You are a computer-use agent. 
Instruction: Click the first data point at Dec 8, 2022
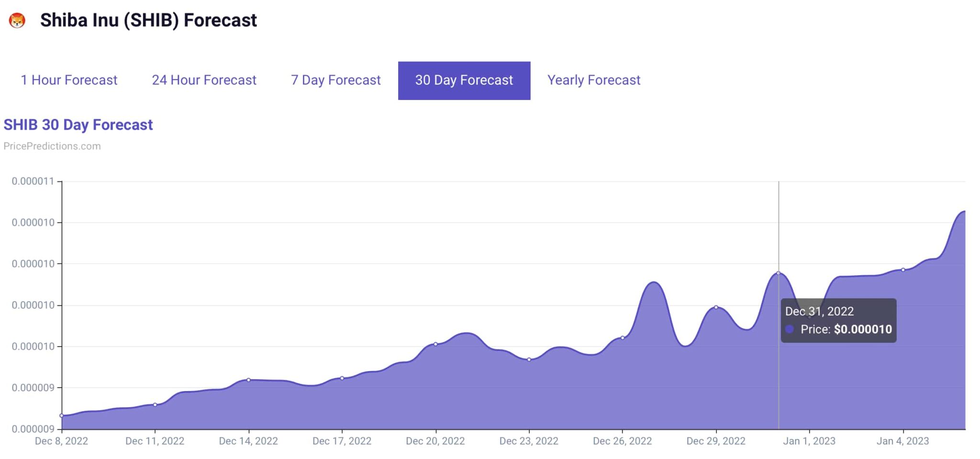pyautogui.click(x=62, y=415)
